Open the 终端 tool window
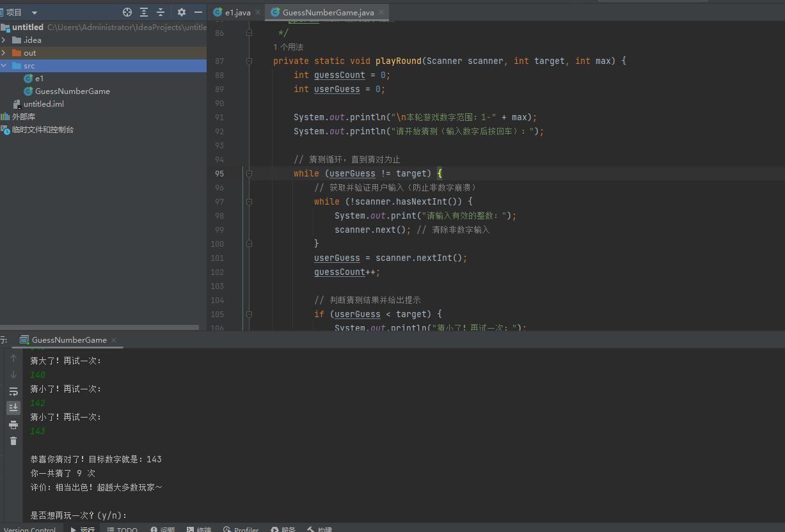The width and height of the screenshot is (785, 532). coord(198,529)
